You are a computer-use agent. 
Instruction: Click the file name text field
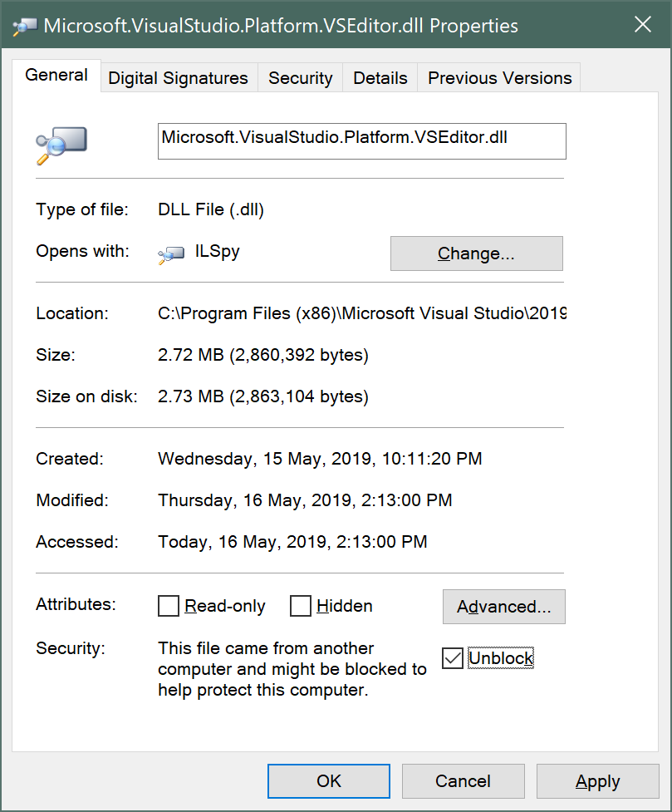click(x=362, y=140)
